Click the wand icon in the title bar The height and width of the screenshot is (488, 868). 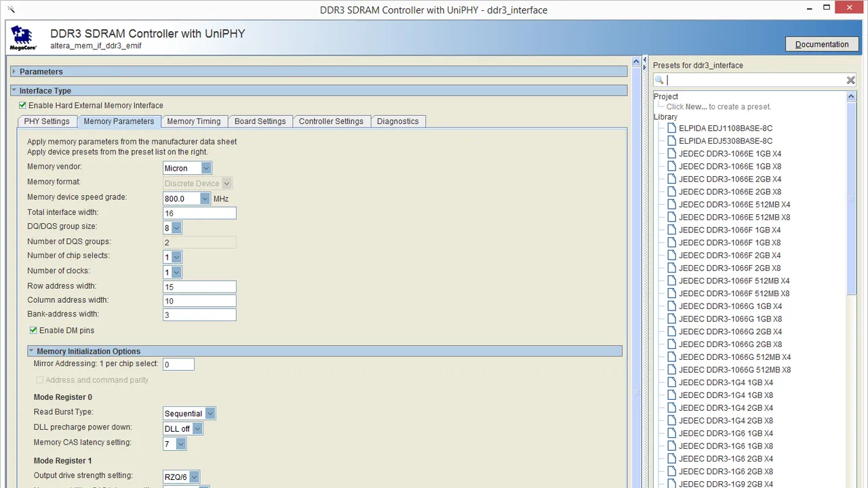(x=10, y=9)
